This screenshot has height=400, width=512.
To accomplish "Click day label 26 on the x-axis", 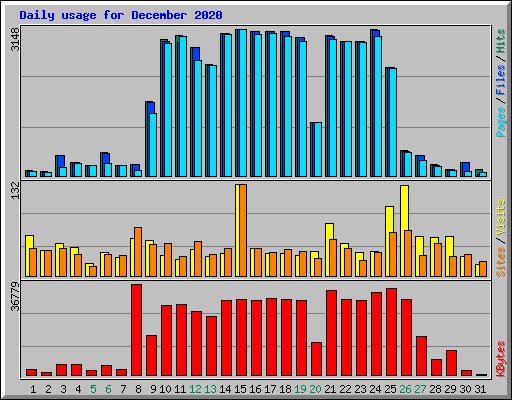I will point(405,389).
